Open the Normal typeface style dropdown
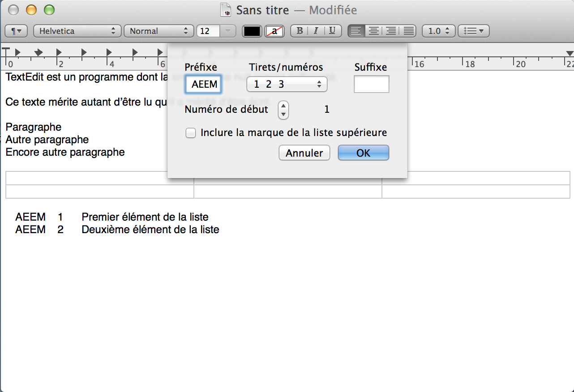The width and height of the screenshot is (574, 392). pos(158,31)
